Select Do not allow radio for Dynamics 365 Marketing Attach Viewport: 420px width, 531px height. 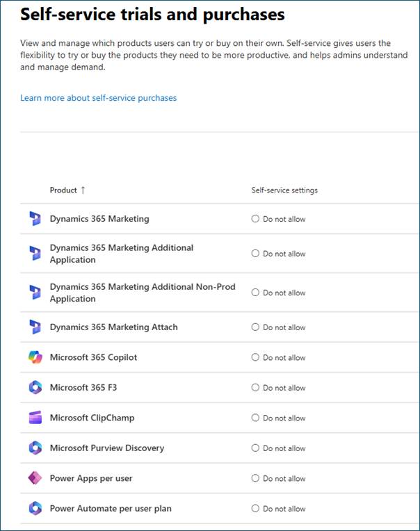point(255,327)
